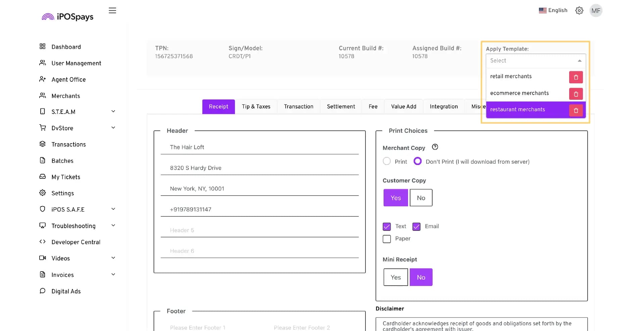Click the hamburger menu icon

point(112,10)
